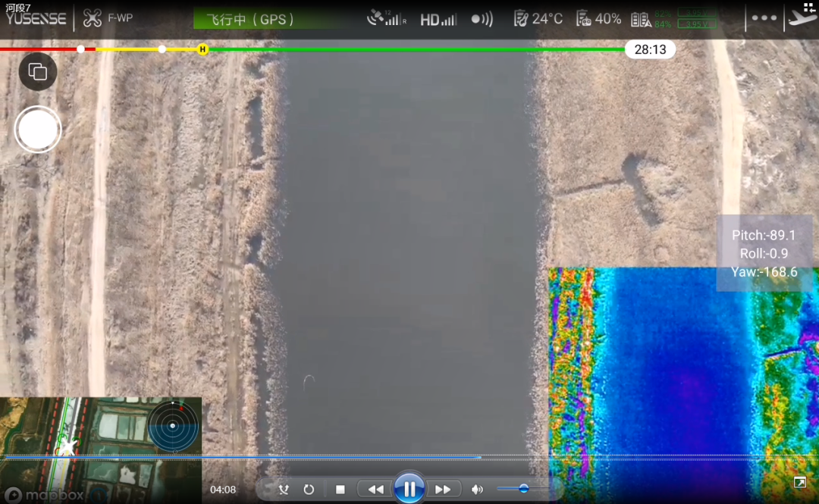Viewport: 819px width, 504px height.
Task: Stop the video with the square button
Action: tap(340, 490)
